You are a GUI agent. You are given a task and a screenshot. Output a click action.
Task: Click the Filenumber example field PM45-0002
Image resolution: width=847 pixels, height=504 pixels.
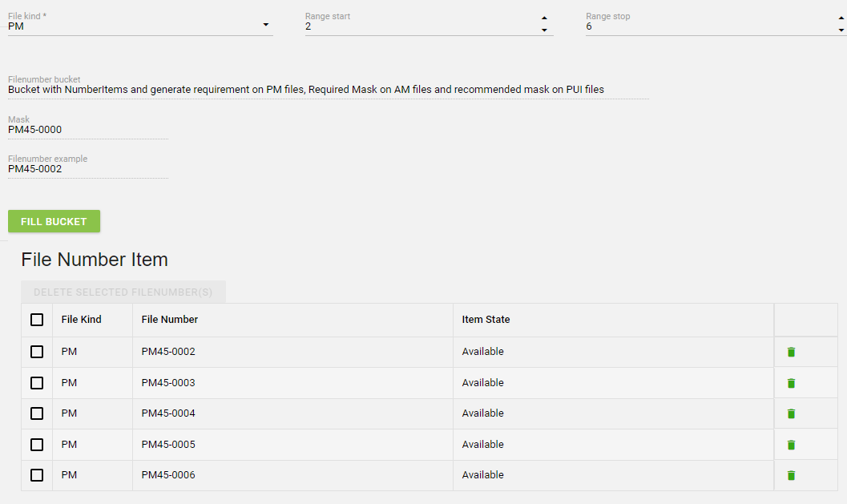(x=88, y=169)
